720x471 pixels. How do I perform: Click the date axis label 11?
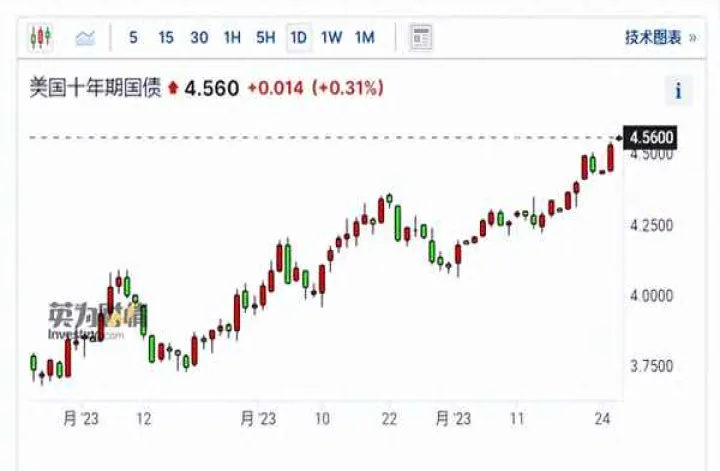click(517, 419)
